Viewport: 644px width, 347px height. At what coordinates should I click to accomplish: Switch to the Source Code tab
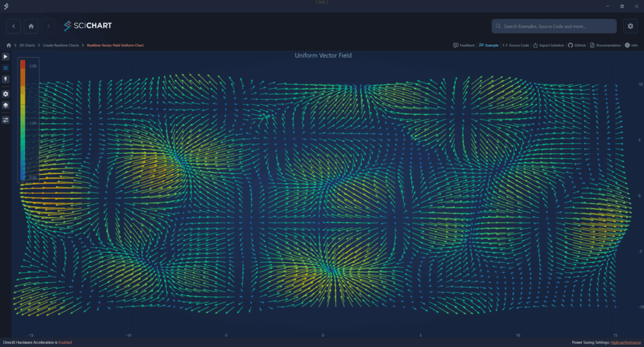[x=516, y=46]
